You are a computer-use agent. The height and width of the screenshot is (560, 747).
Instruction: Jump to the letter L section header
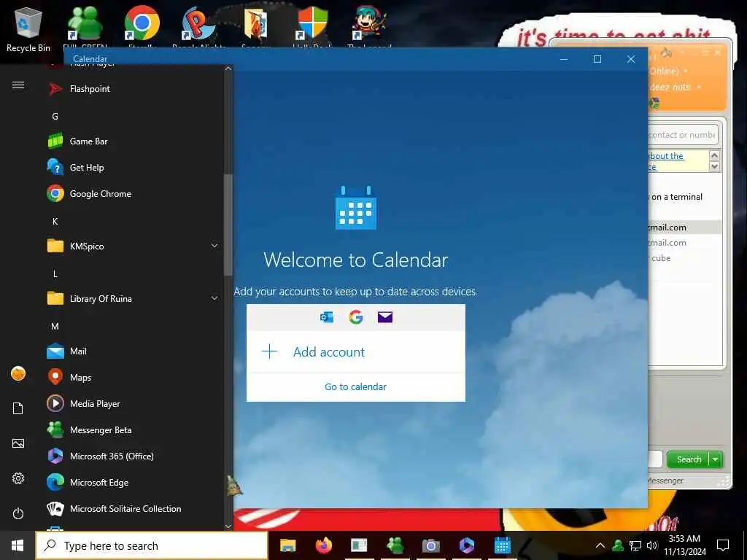pyautogui.click(x=55, y=274)
